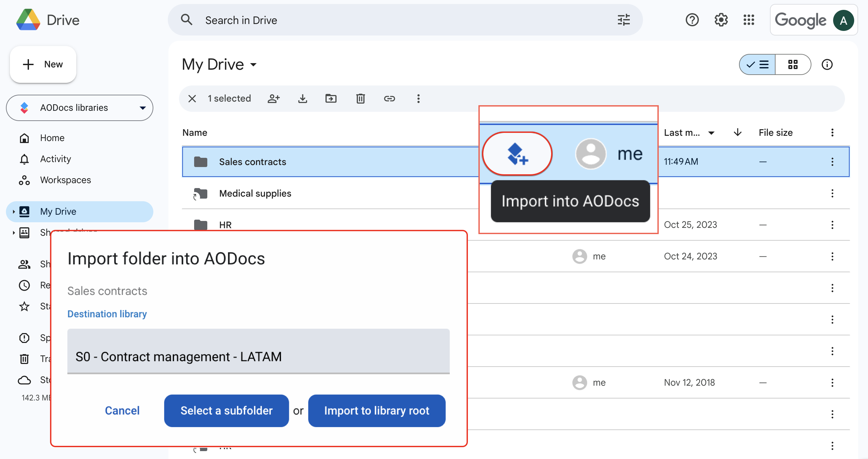
Task: Reverse sort direction arrow
Action: (x=738, y=133)
